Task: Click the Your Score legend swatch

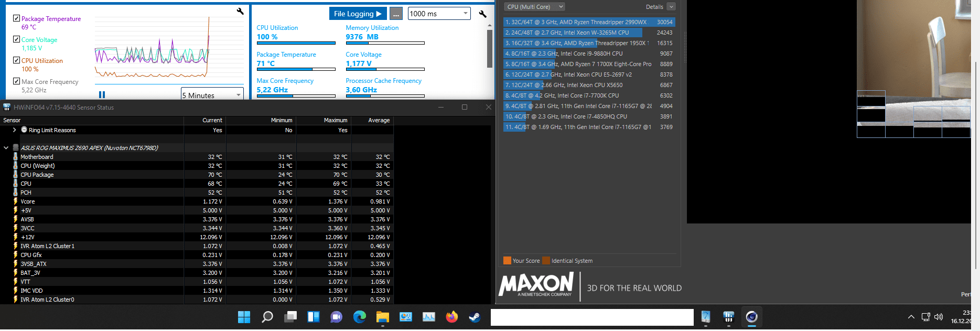Action: click(507, 261)
